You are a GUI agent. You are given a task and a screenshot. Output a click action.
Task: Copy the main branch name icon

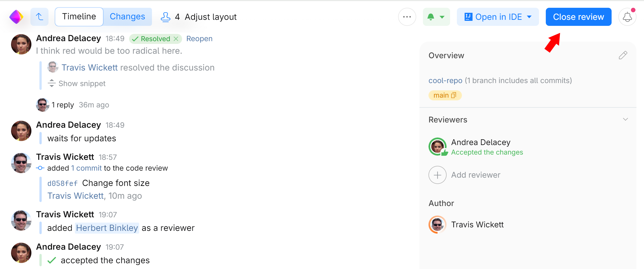coord(454,95)
